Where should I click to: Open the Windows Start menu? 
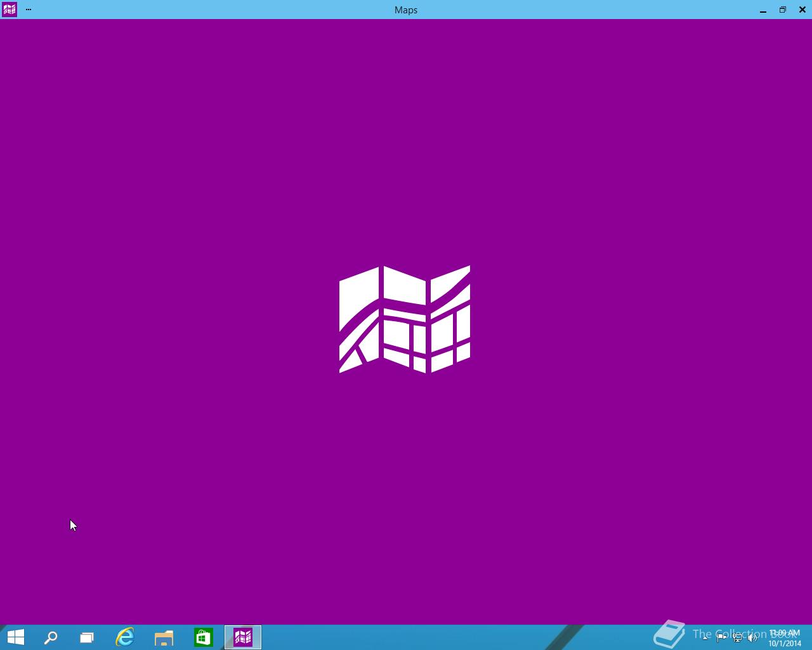pos(15,637)
